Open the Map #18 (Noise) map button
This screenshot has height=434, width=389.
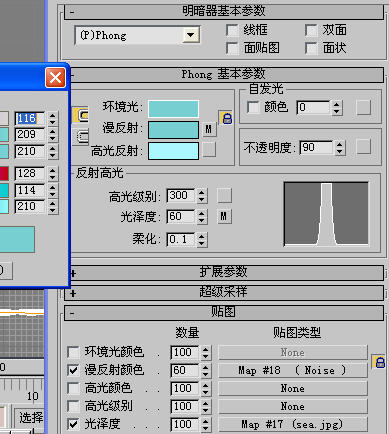(293, 370)
